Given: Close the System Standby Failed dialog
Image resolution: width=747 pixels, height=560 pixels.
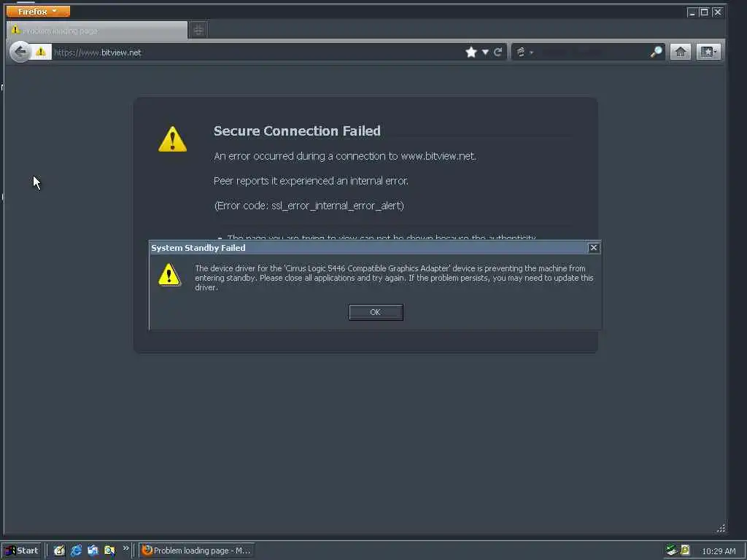Looking at the screenshot, I should pyautogui.click(x=594, y=248).
